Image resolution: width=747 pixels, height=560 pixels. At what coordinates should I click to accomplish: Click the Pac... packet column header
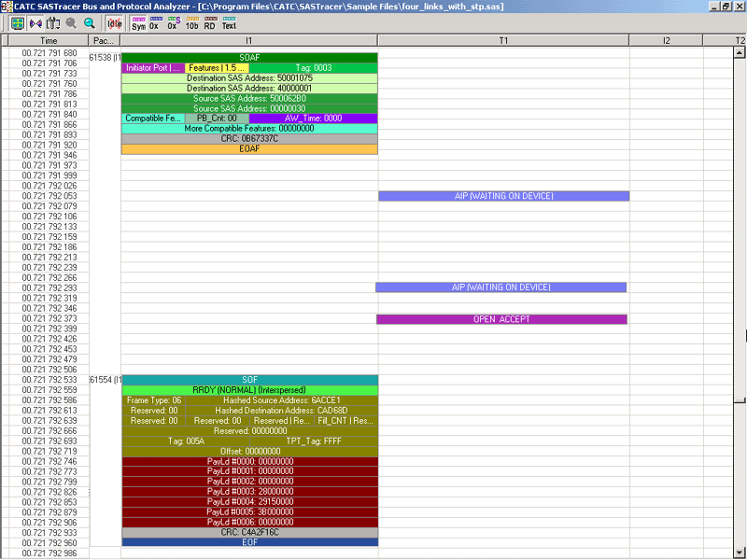click(x=105, y=40)
